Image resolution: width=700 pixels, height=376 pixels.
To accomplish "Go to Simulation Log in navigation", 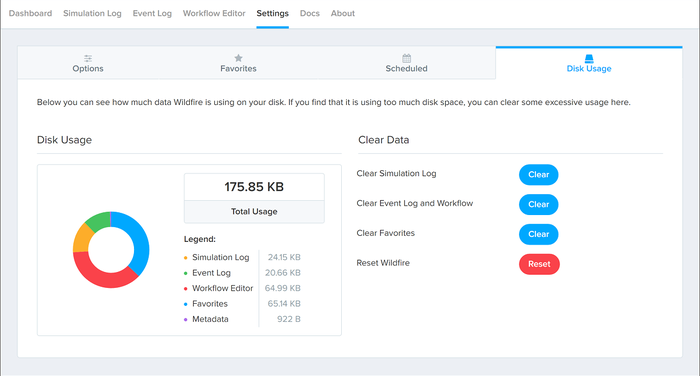I will coord(92,13).
